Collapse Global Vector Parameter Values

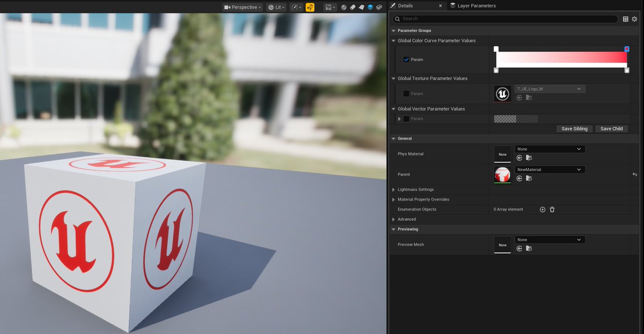(x=393, y=109)
